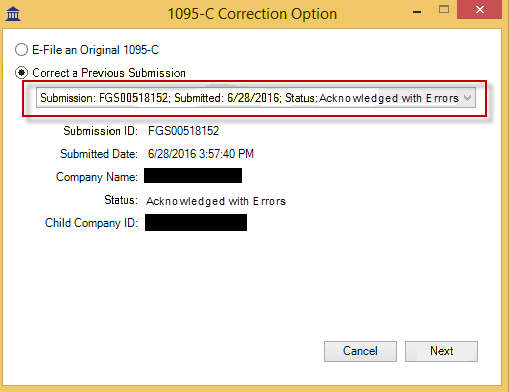509x392 pixels.
Task: Maximize the 1095-C Correction Option dialog
Action: 444,10
